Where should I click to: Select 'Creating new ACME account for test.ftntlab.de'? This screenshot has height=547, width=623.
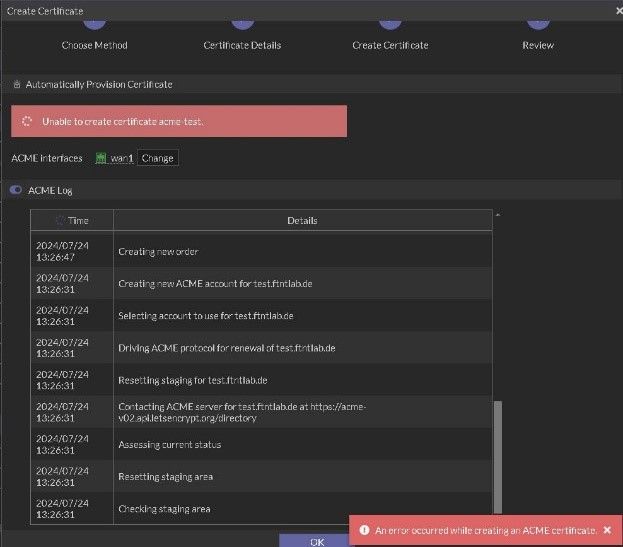[x=261, y=284]
